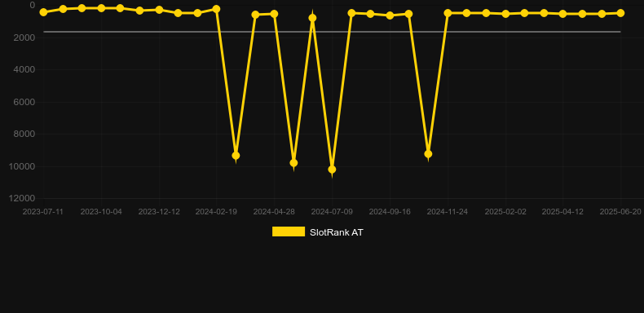Image resolution: width=644 pixels, height=313 pixels.
Task: Click the y-axis label 12000
Action: click(x=22, y=198)
